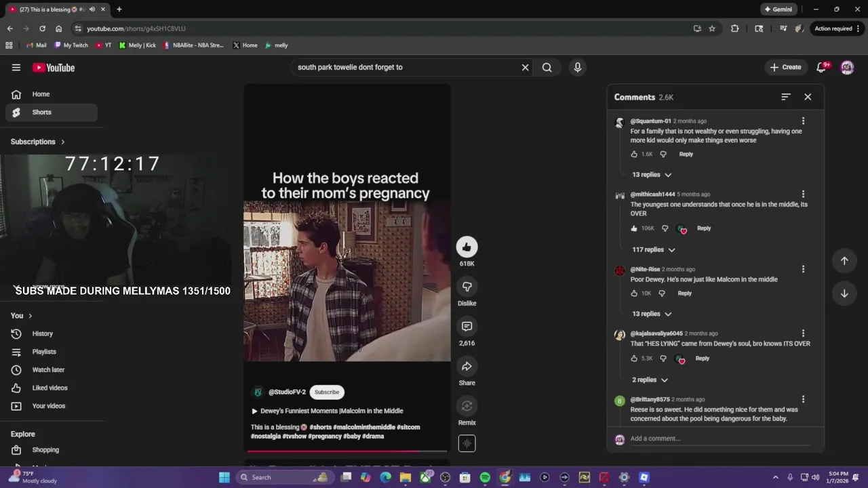Viewport: 868px width, 488px height.
Task: Open the account avatar menu
Action: point(847,67)
